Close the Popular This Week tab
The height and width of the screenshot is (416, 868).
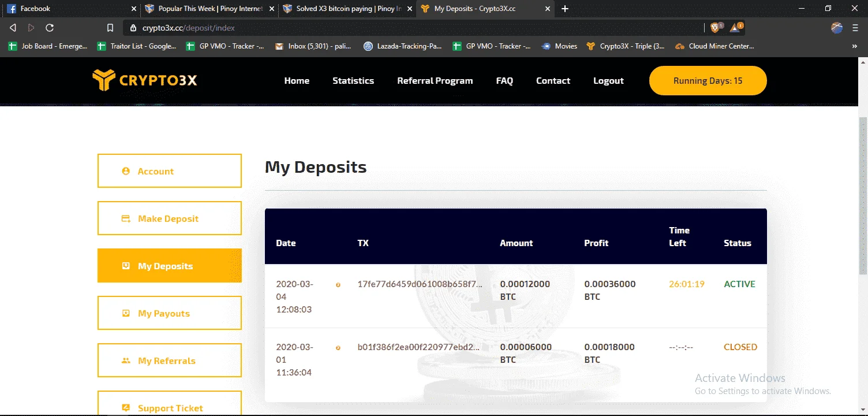[272, 9]
